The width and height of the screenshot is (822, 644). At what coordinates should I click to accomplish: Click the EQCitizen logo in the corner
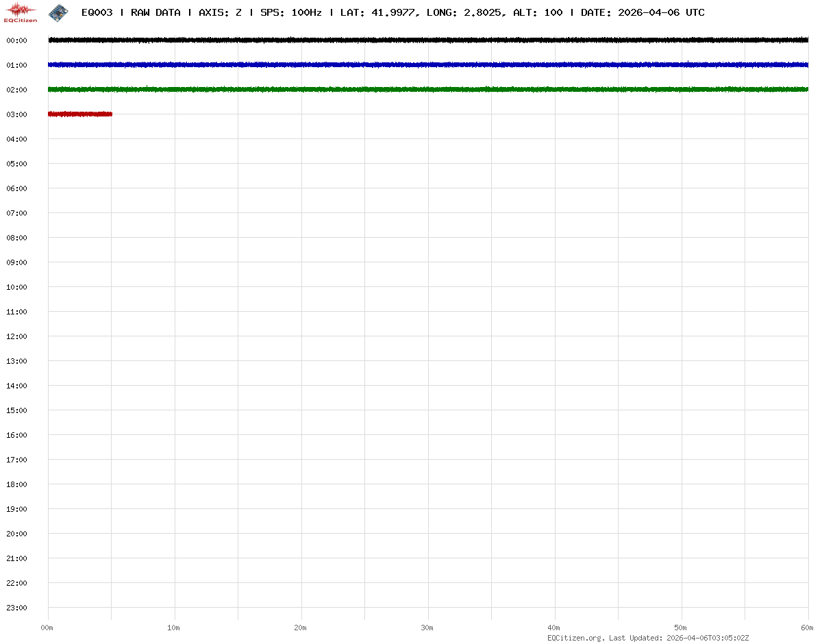pos(21,12)
